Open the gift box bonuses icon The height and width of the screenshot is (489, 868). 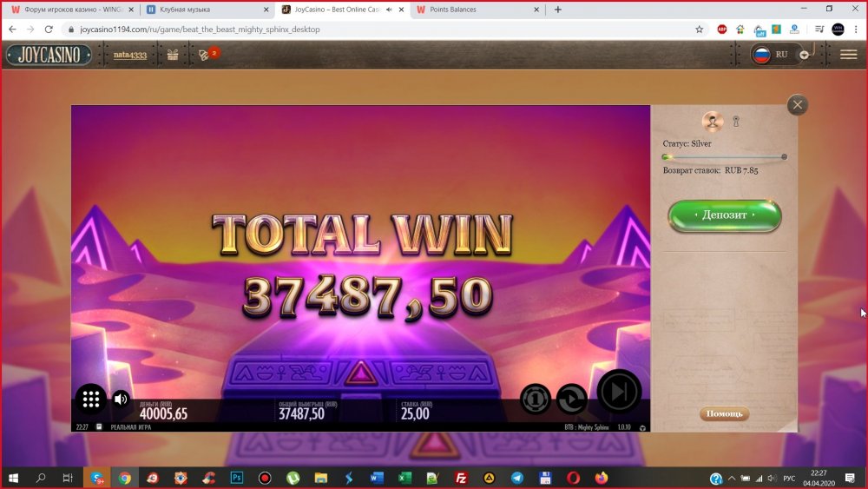[173, 55]
